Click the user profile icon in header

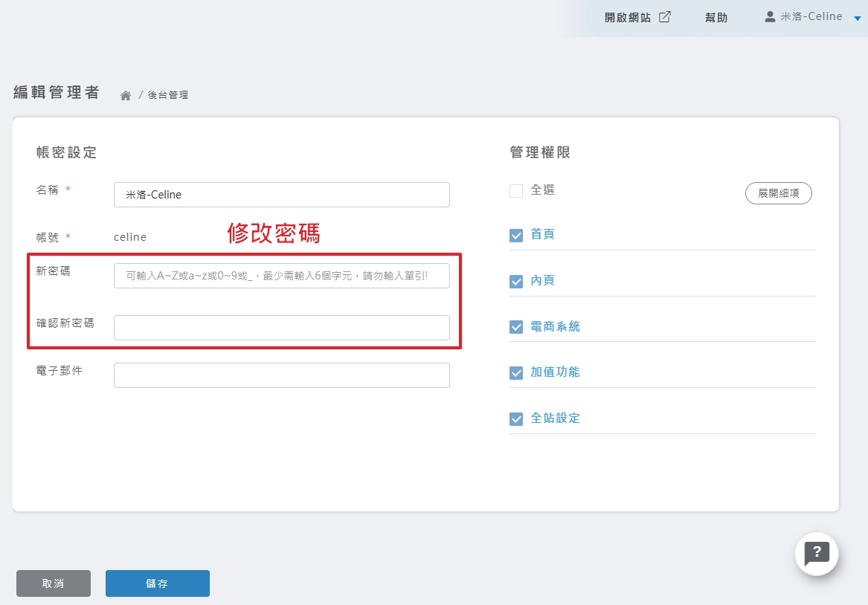770,17
